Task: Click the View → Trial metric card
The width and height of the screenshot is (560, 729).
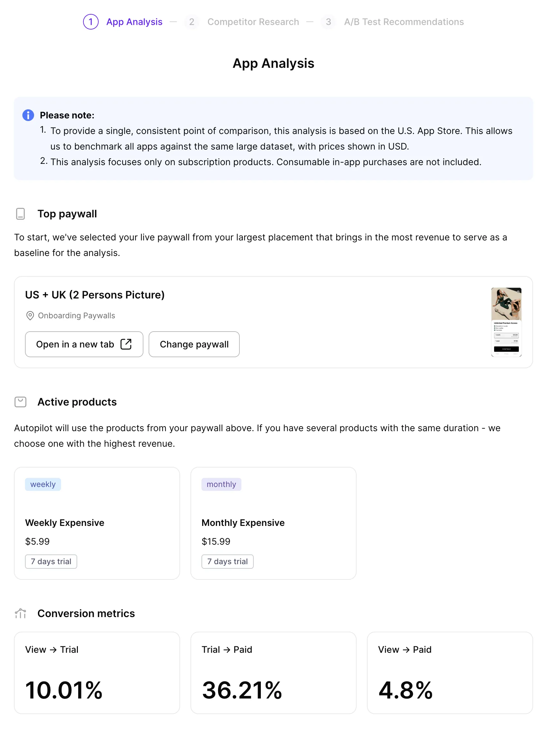Action: (x=97, y=673)
